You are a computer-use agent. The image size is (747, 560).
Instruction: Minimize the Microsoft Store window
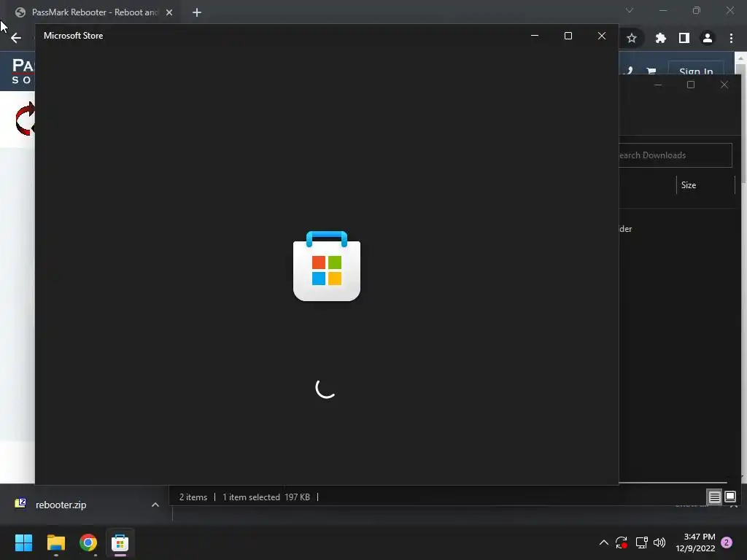535,36
